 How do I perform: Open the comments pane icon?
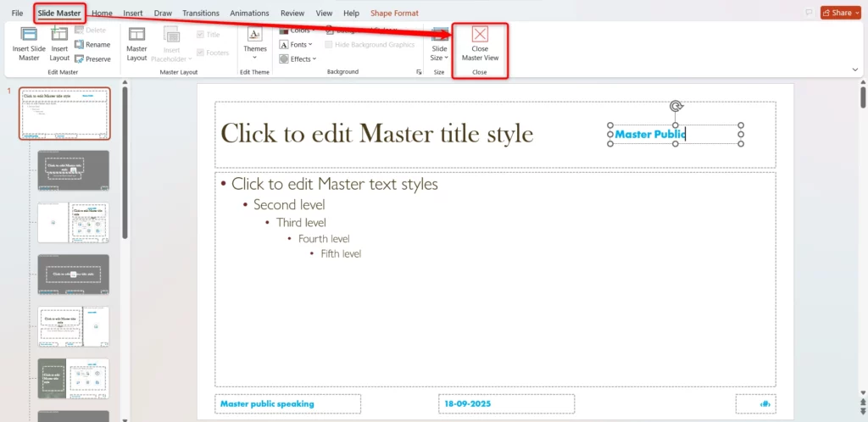809,13
